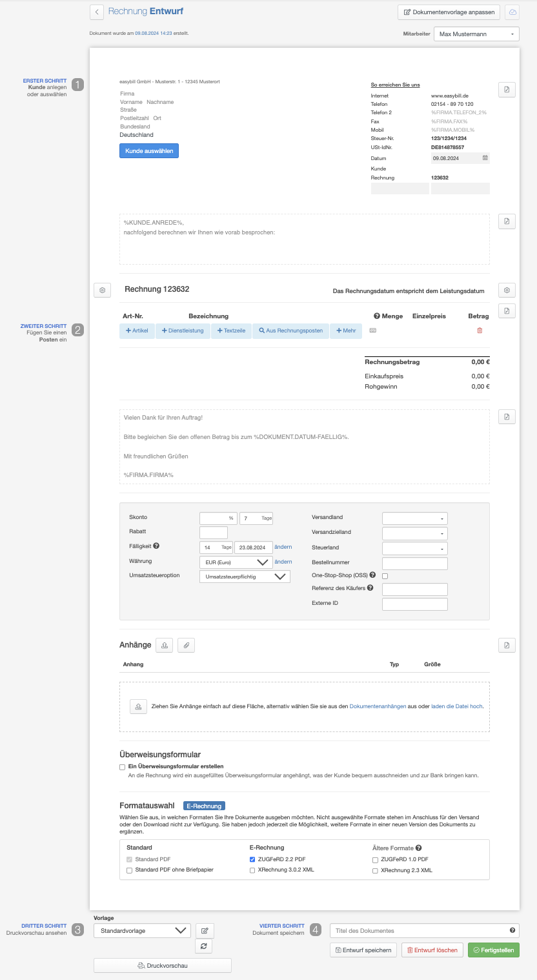Click the green Fertigstellen button

tap(493, 950)
